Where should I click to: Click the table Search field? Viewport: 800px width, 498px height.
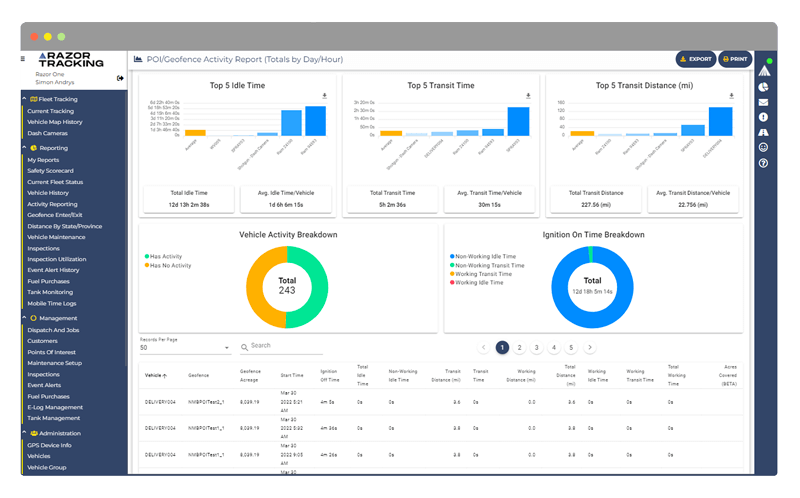282,346
